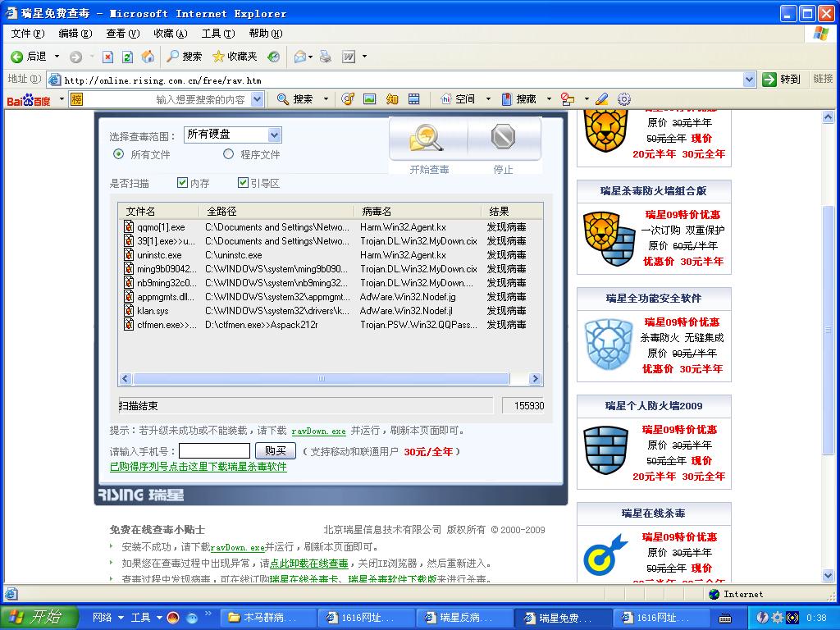Click Baidu toolbar popup blocker icon

pyautogui.click(x=568, y=99)
